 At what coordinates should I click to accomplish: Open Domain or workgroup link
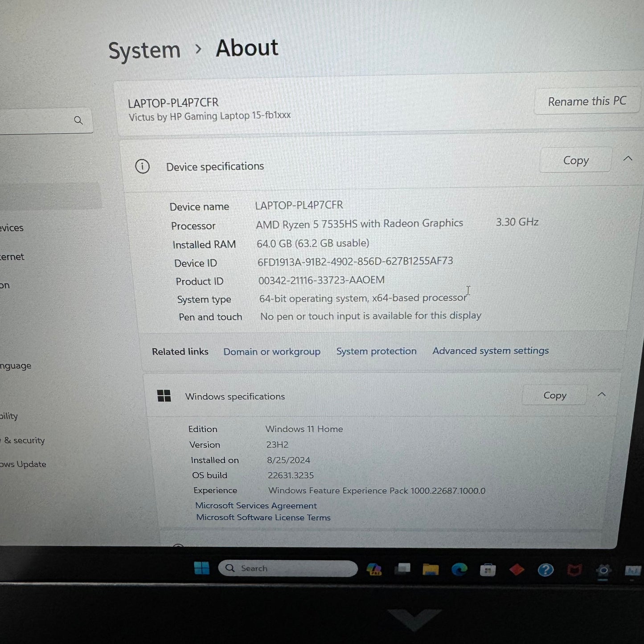(x=272, y=352)
